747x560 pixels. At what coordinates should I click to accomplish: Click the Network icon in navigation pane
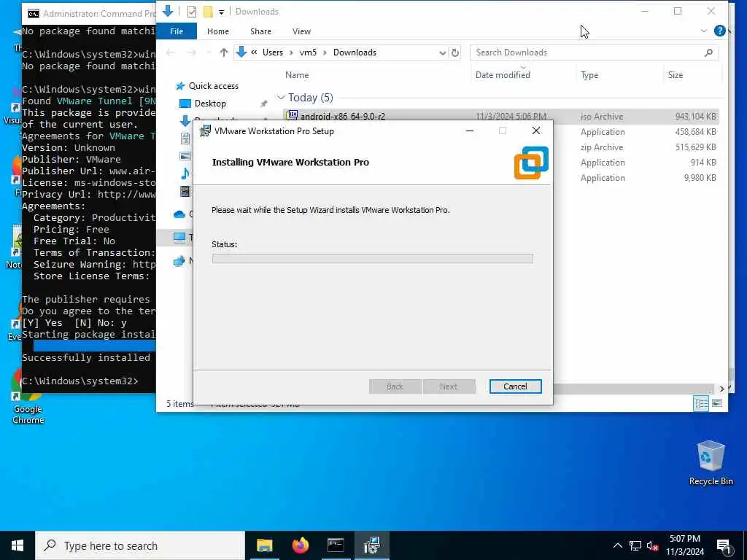pos(179,260)
